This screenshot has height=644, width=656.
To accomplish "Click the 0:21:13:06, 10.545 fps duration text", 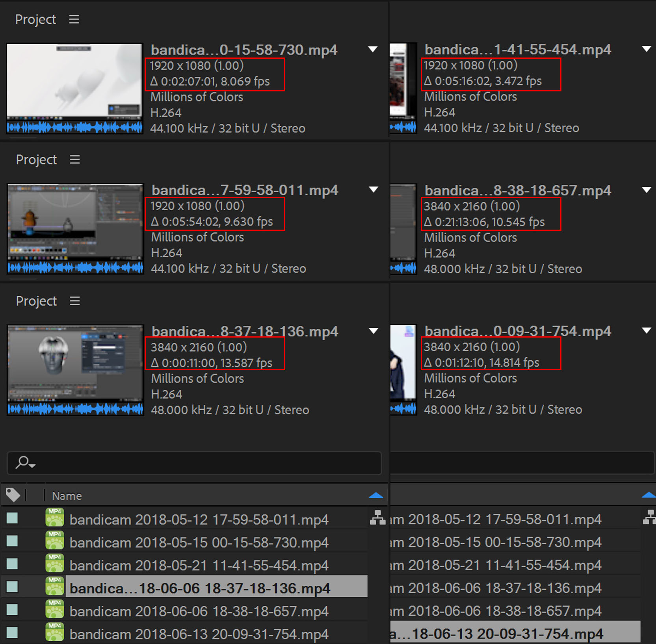I will coord(485,222).
